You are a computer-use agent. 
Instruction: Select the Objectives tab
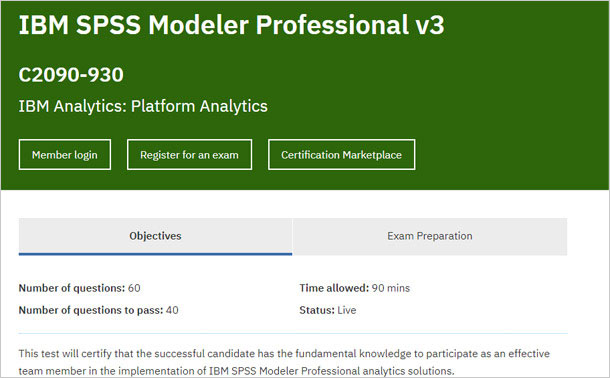tap(155, 236)
